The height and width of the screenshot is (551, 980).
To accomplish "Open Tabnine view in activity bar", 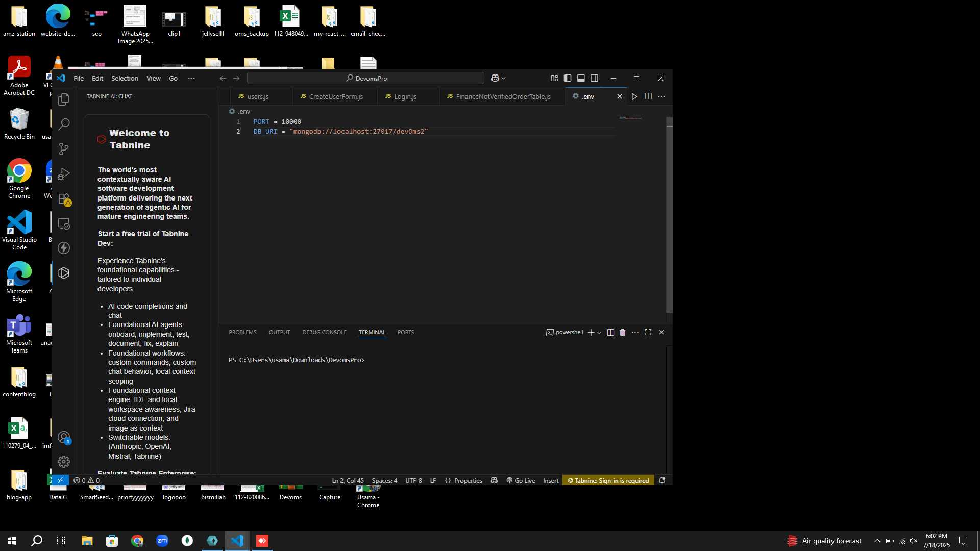I will click(64, 273).
